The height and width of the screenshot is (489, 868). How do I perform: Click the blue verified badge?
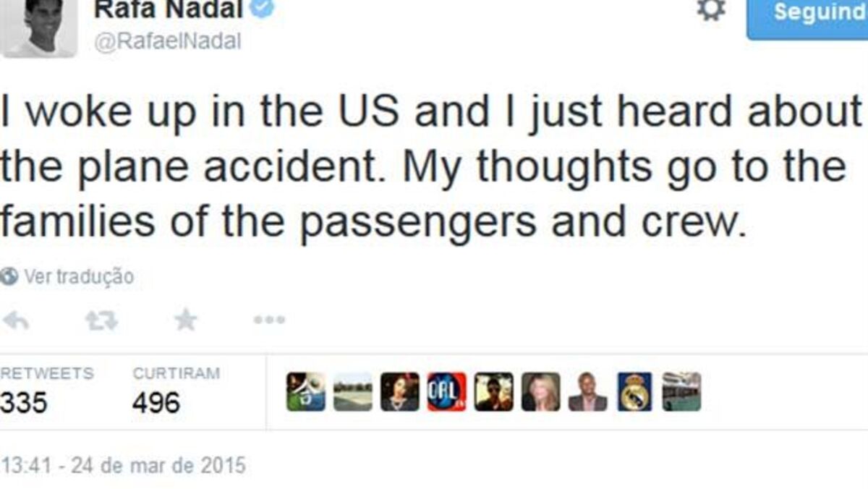(263, 10)
